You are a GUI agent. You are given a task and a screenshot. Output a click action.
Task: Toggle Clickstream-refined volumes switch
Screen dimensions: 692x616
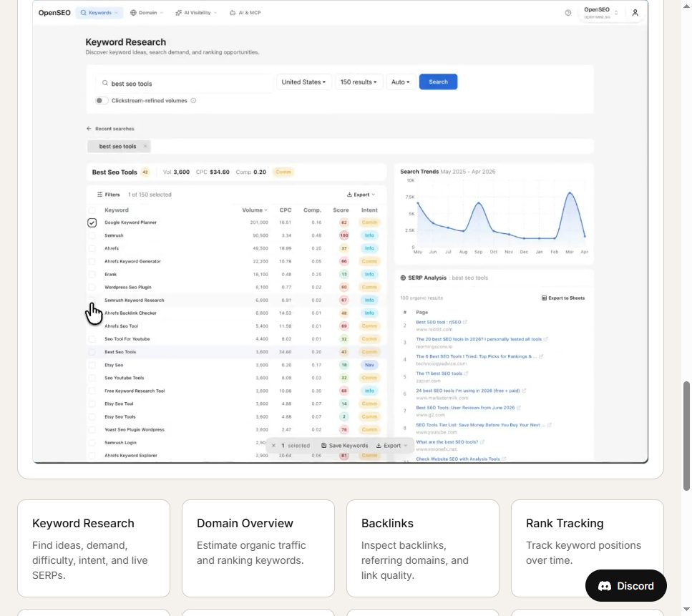pos(102,101)
